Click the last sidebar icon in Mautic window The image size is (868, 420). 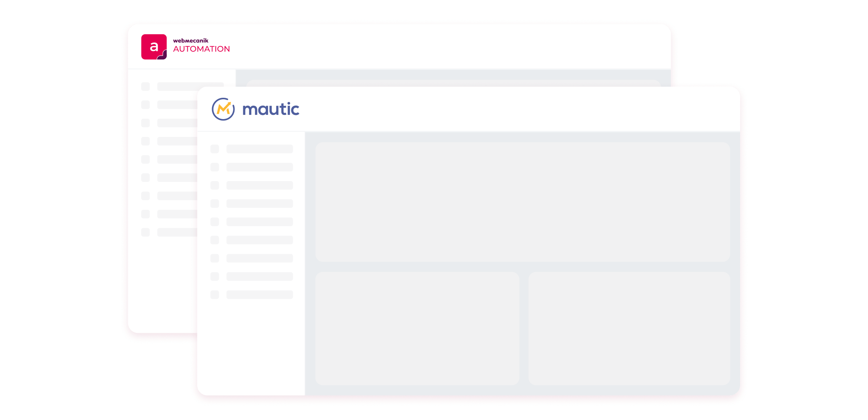click(x=215, y=295)
